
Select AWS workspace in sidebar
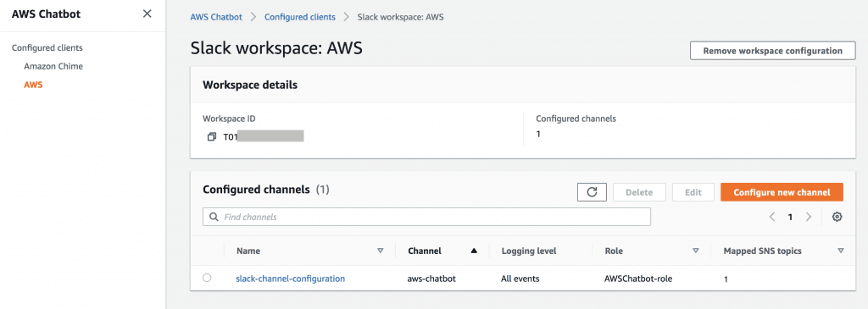coord(33,85)
